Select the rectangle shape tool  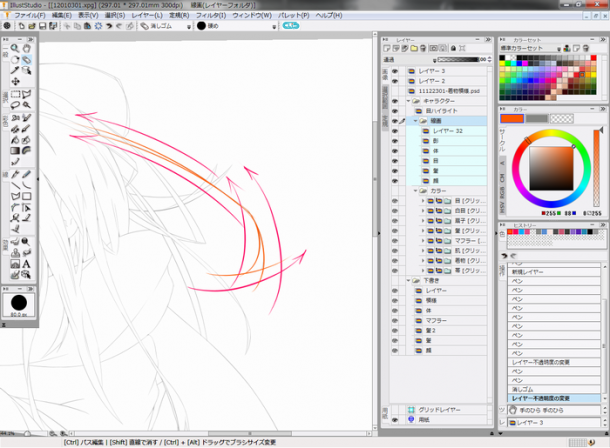26,196
